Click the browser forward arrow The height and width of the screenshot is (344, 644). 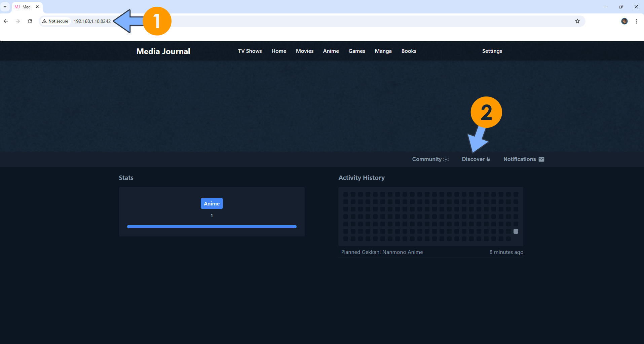[x=18, y=21]
